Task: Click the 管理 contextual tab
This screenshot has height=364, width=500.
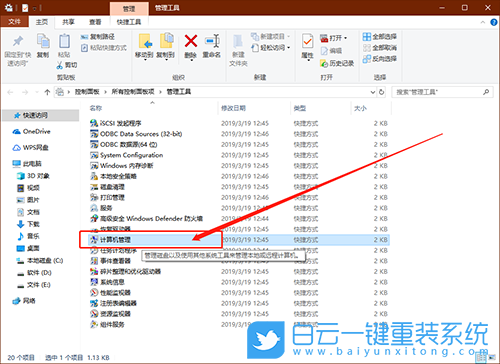Action: [129, 9]
